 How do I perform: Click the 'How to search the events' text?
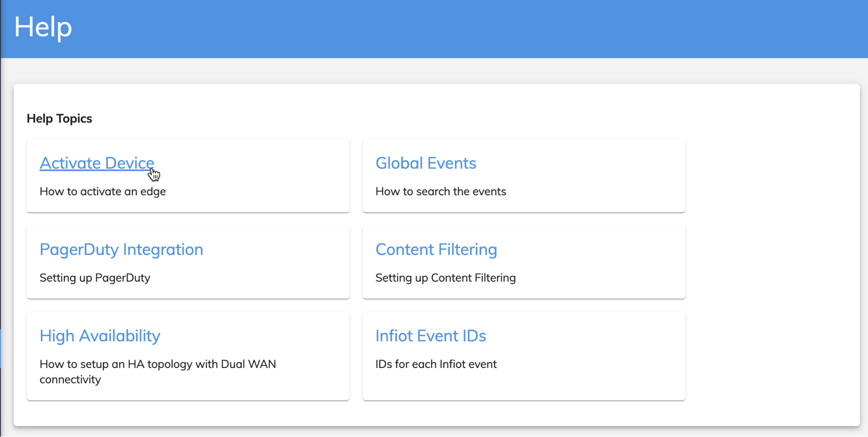tap(441, 191)
